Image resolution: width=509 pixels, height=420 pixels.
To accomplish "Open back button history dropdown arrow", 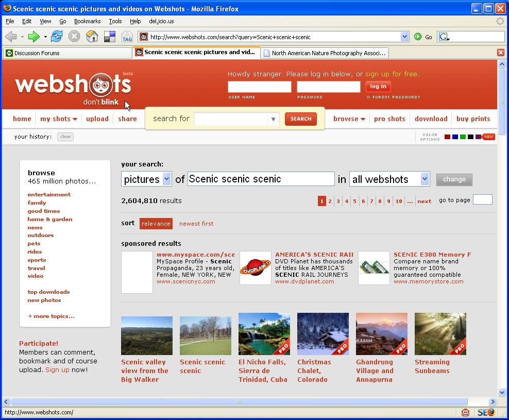I will [x=22, y=37].
